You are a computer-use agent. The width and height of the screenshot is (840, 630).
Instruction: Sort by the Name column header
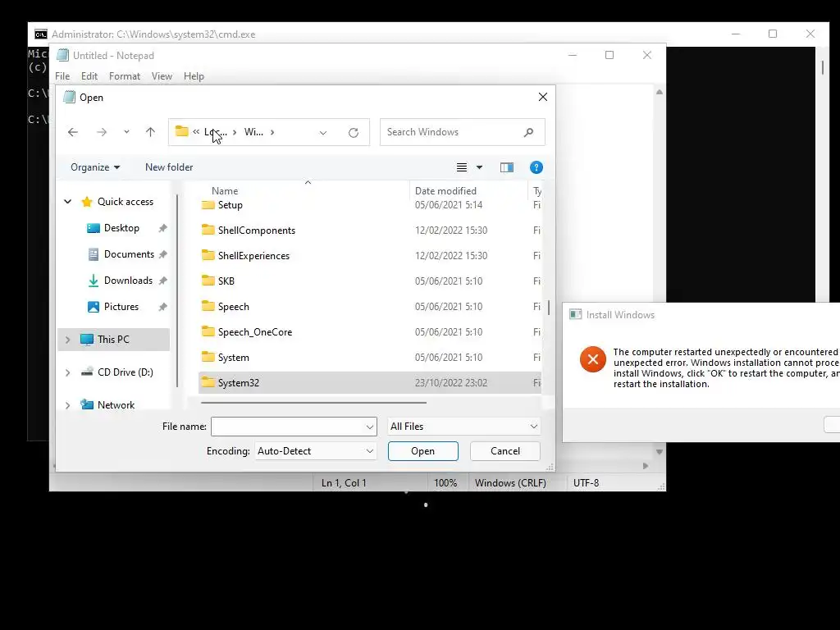(225, 190)
